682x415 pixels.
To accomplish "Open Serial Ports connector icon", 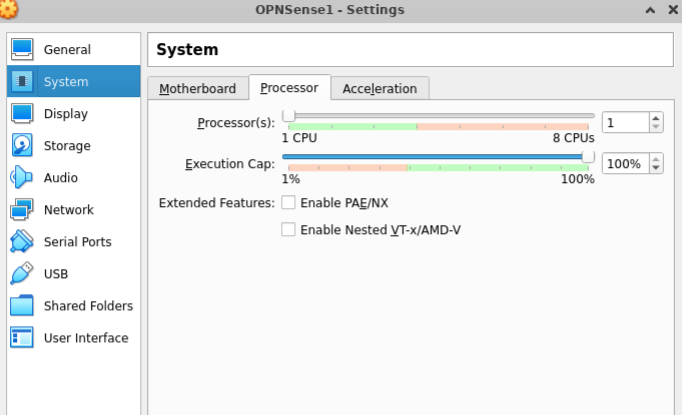I will [22, 242].
